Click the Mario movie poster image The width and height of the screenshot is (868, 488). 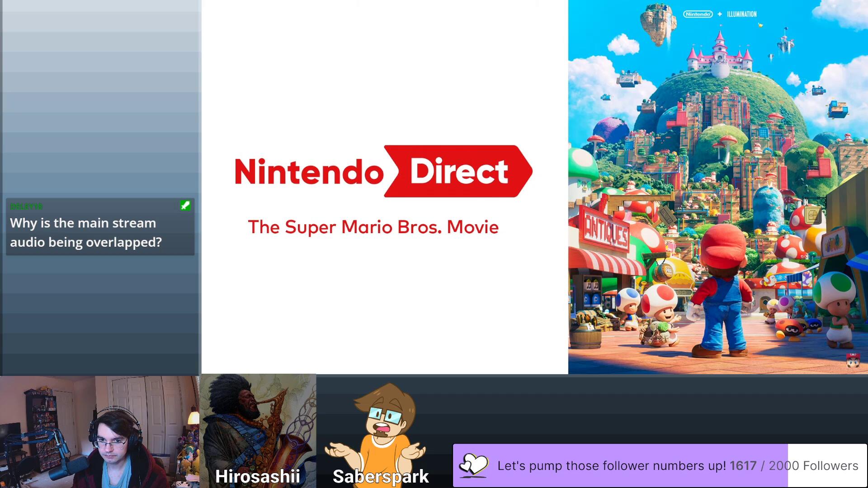tap(718, 187)
